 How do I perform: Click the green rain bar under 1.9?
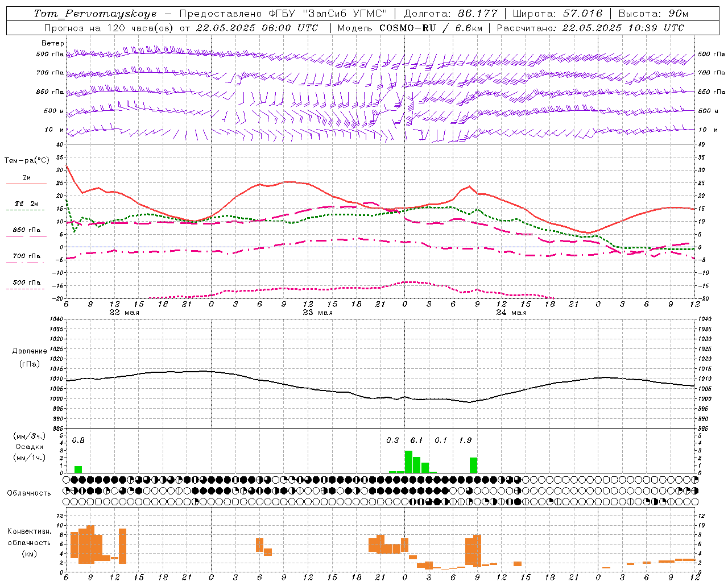(x=473, y=465)
